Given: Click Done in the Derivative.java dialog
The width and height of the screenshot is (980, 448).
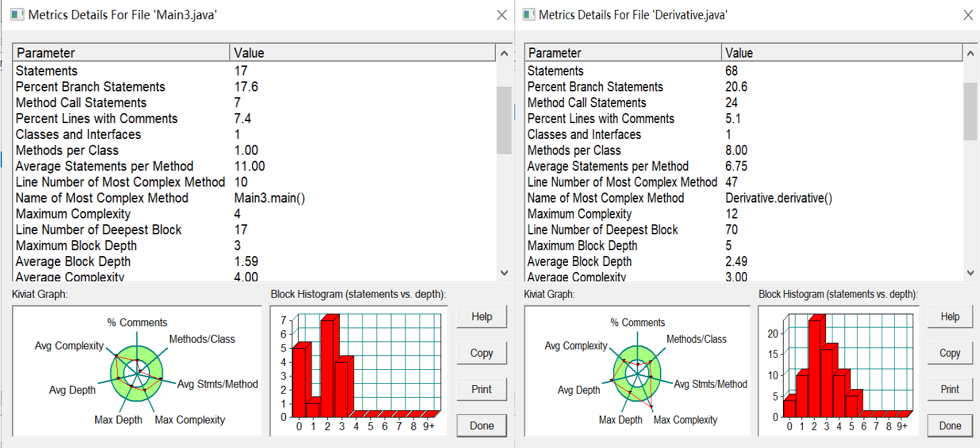Looking at the screenshot, I should coord(950,426).
